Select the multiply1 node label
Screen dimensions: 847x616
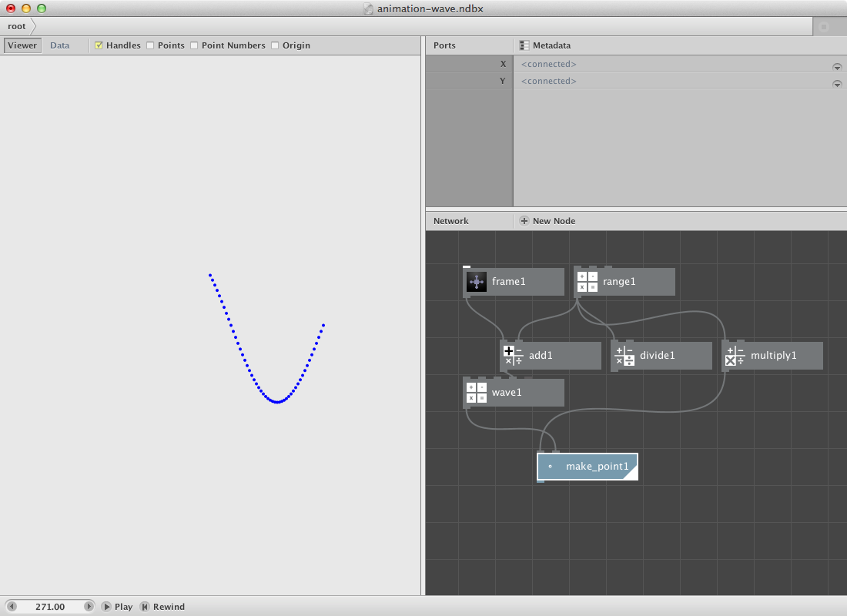(x=774, y=356)
